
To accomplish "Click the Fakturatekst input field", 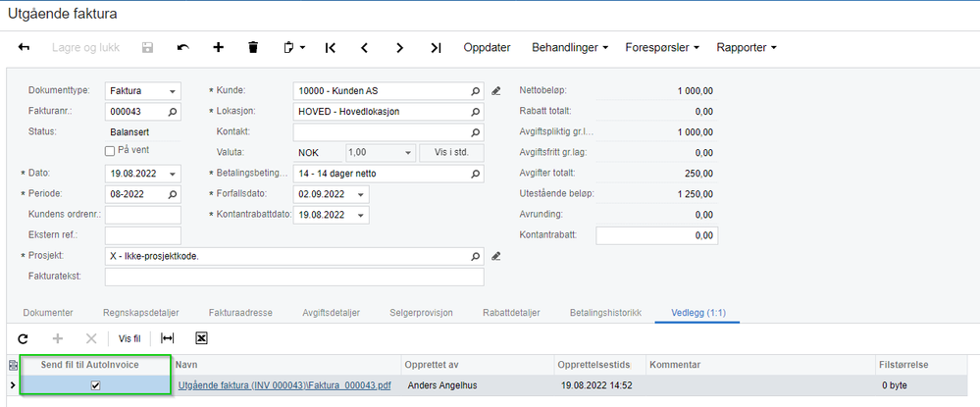I will 294,277.
